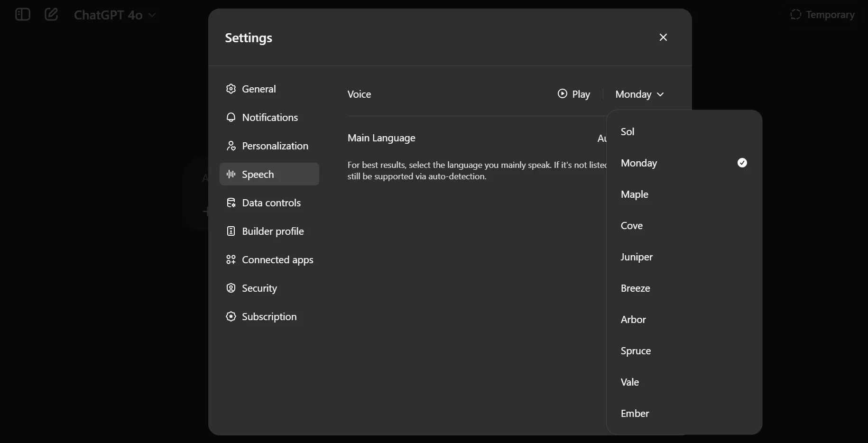The width and height of the screenshot is (868, 443).
Task: Toggle Temporary chat mode
Action: (x=822, y=15)
